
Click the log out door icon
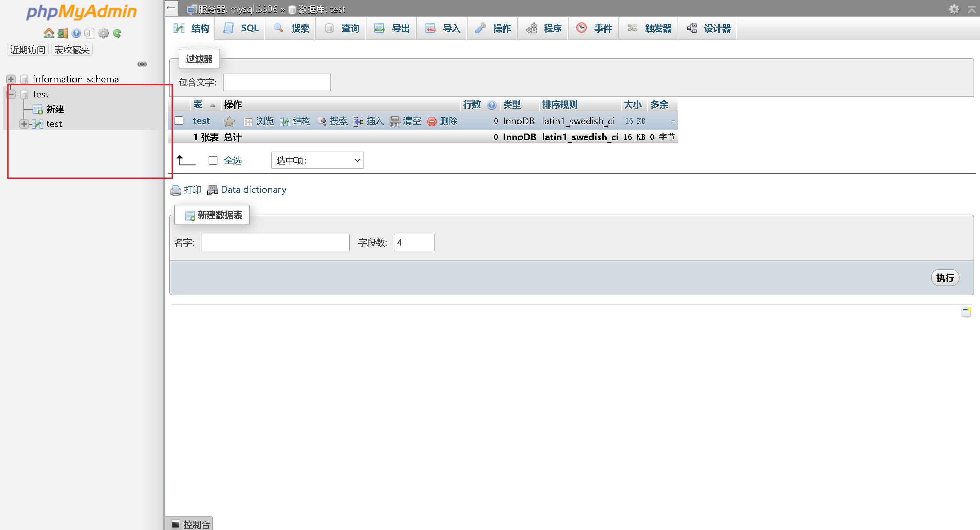62,33
